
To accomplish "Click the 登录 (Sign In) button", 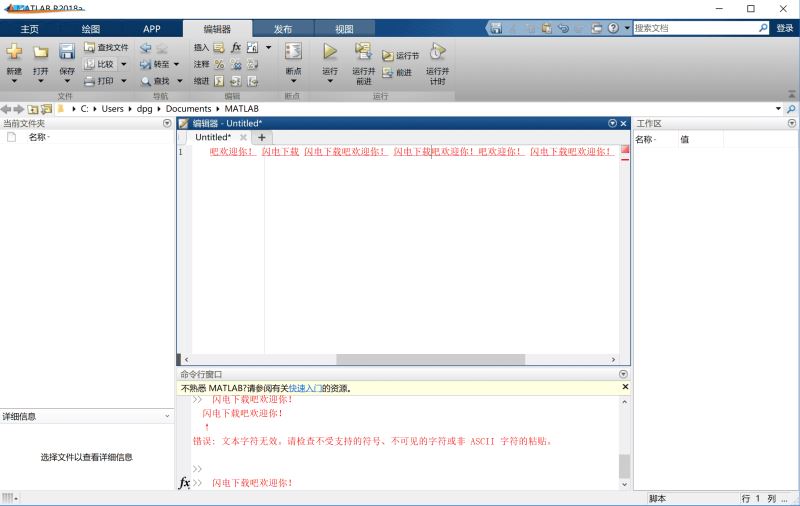I will pos(785,28).
